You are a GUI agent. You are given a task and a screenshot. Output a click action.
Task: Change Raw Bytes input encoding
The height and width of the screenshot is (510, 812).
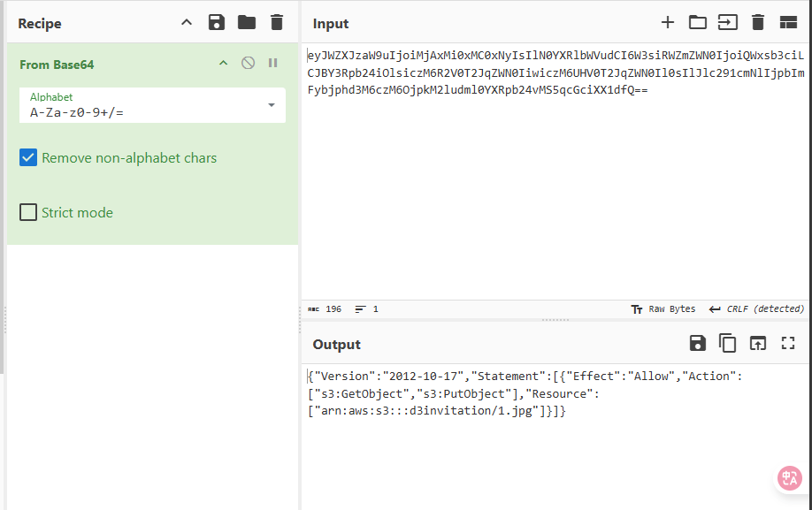coord(663,309)
